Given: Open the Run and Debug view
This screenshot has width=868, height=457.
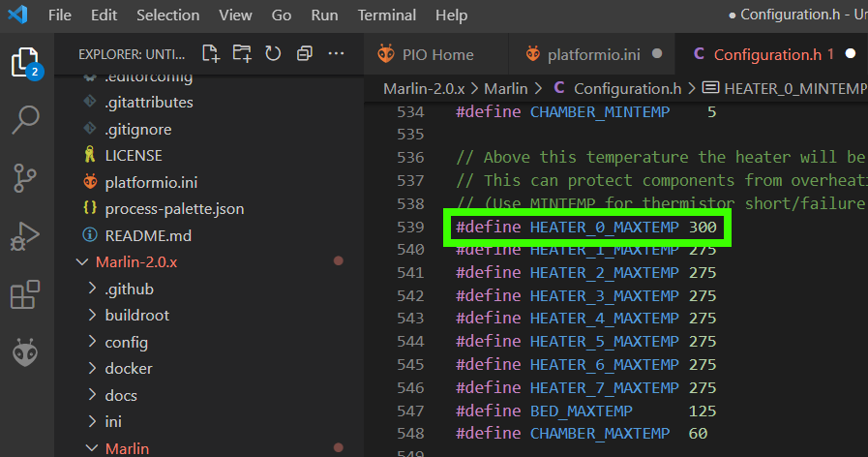Looking at the screenshot, I should coord(25,236).
